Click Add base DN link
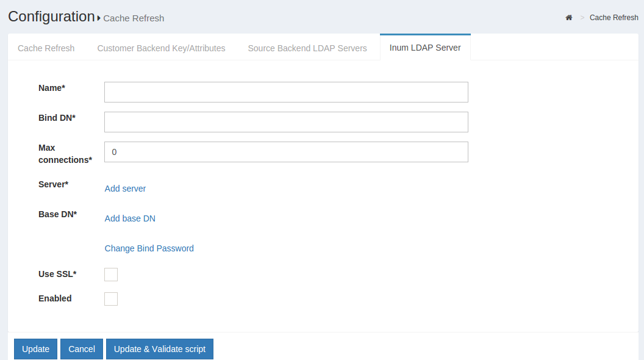Viewport: 644px width, 360px height. click(x=130, y=218)
